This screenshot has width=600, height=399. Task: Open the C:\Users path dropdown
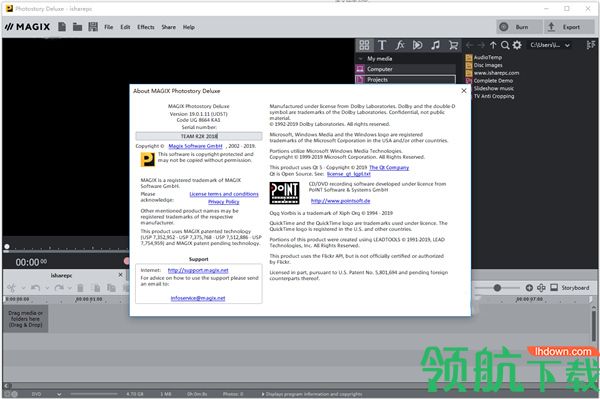pos(549,45)
